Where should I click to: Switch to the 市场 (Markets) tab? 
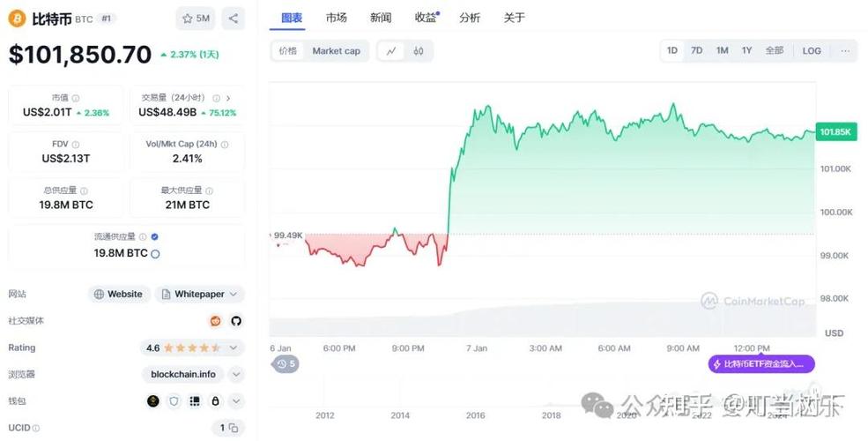336,18
